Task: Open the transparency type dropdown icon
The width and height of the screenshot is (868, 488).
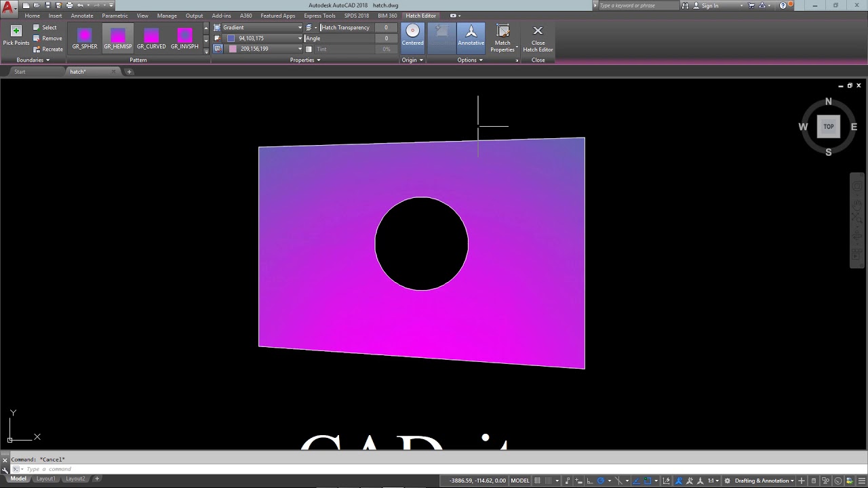Action: coord(311,28)
